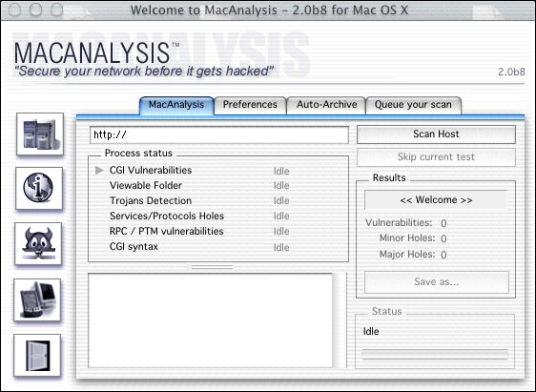Screen dimensions: 536x392
Task: Focus the http:// host address field
Action: 219,135
